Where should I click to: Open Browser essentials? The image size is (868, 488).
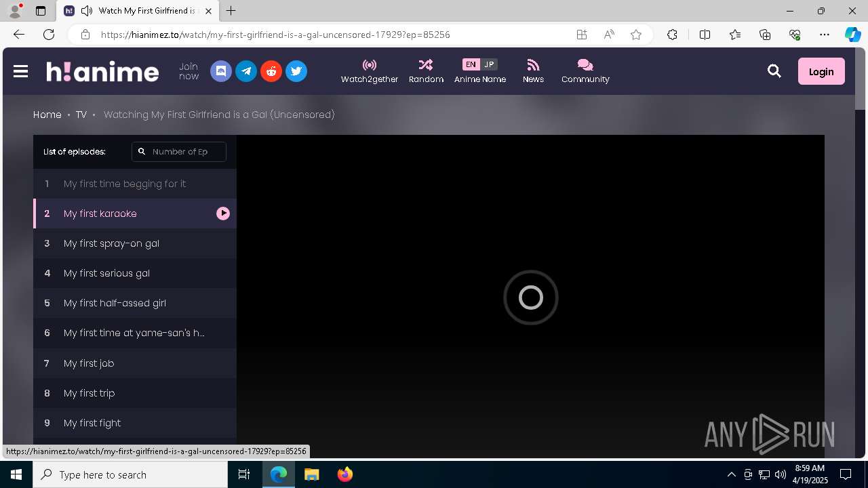(x=795, y=35)
